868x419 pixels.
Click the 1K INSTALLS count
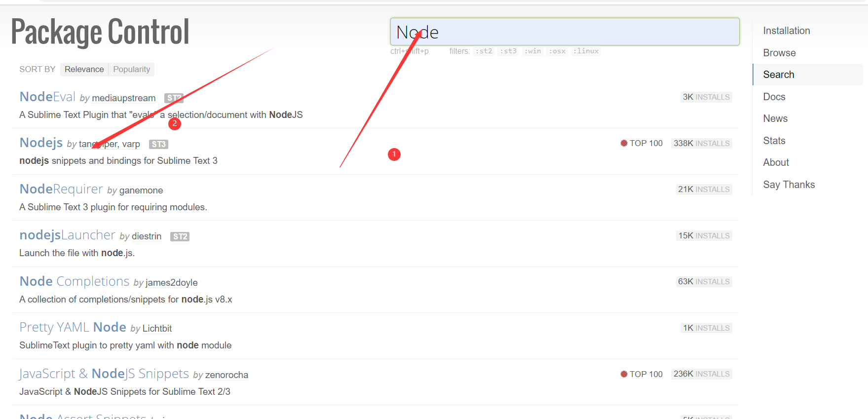pos(706,328)
